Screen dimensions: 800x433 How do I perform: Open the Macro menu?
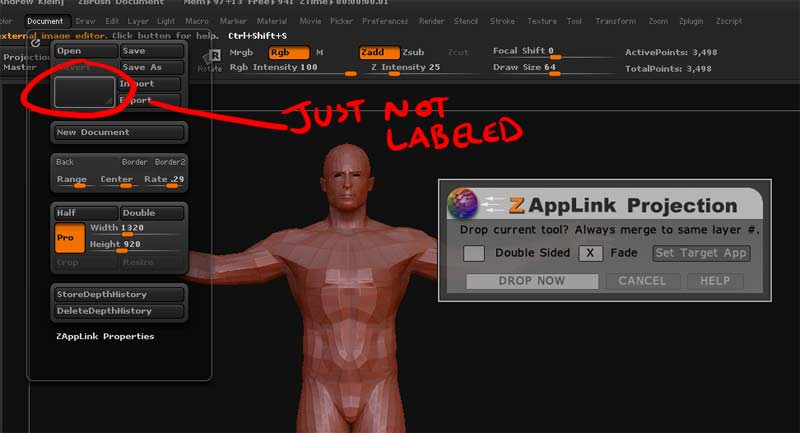click(197, 21)
